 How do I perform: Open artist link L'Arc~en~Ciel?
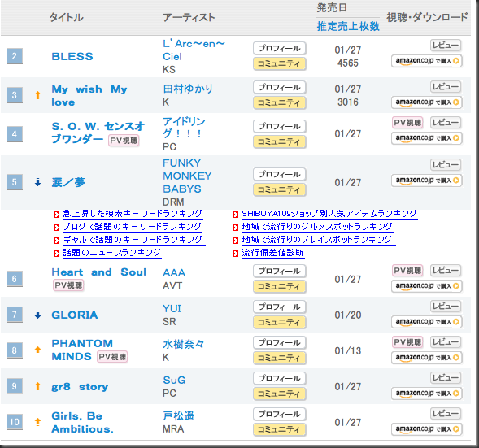(194, 50)
